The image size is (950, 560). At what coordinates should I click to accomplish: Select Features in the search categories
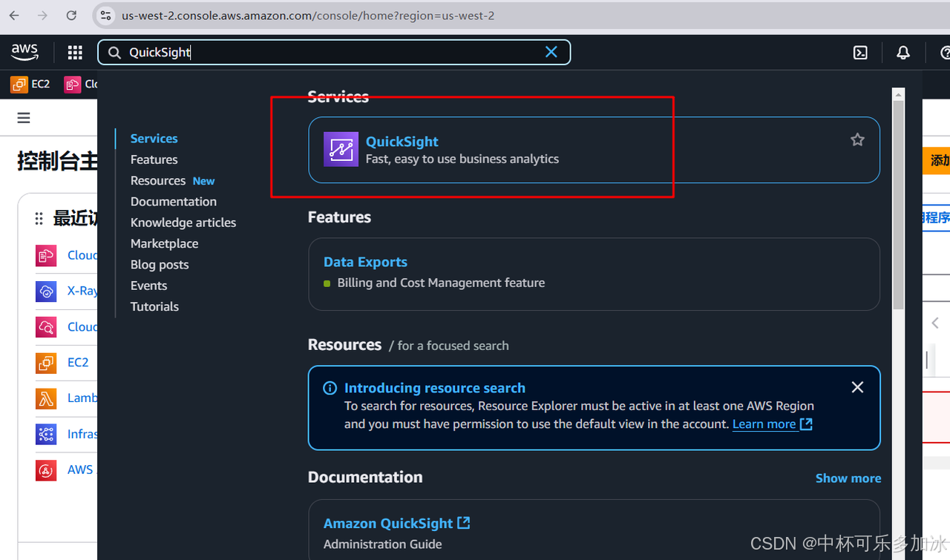[154, 159]
